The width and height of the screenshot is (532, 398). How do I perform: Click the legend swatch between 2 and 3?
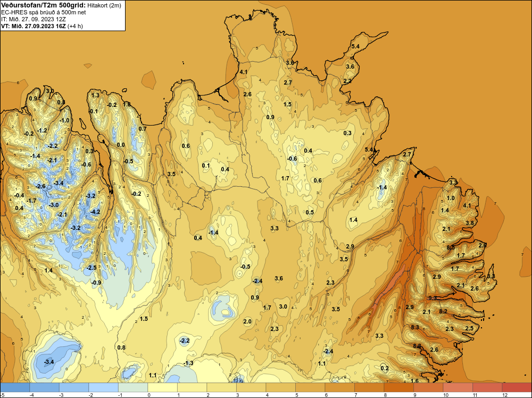click(x=221, y=387)
